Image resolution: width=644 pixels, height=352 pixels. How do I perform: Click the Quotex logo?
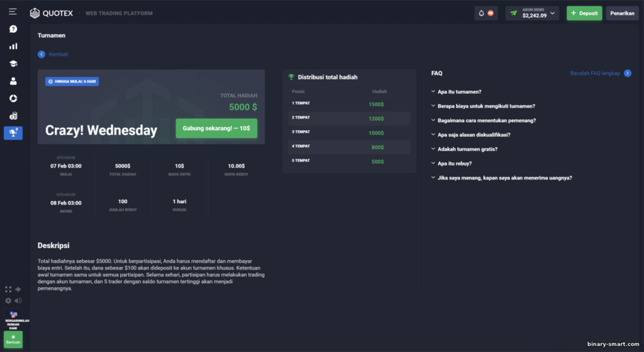pos(52,13)
